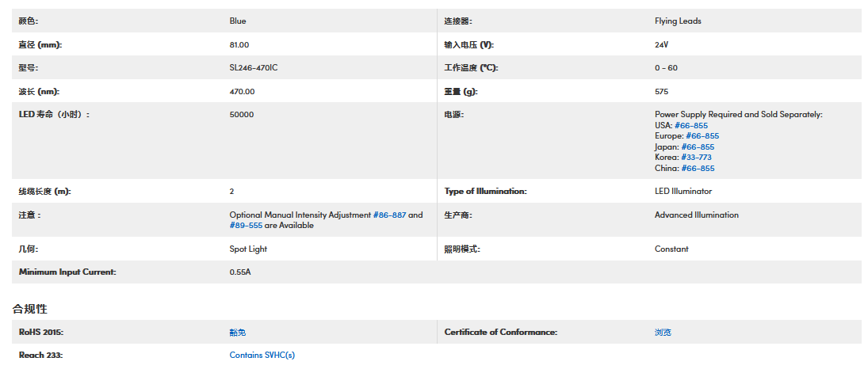868x388 pixels.
Task: Click the 0.55A minimum input current value
Action: (x=240, y=272)
